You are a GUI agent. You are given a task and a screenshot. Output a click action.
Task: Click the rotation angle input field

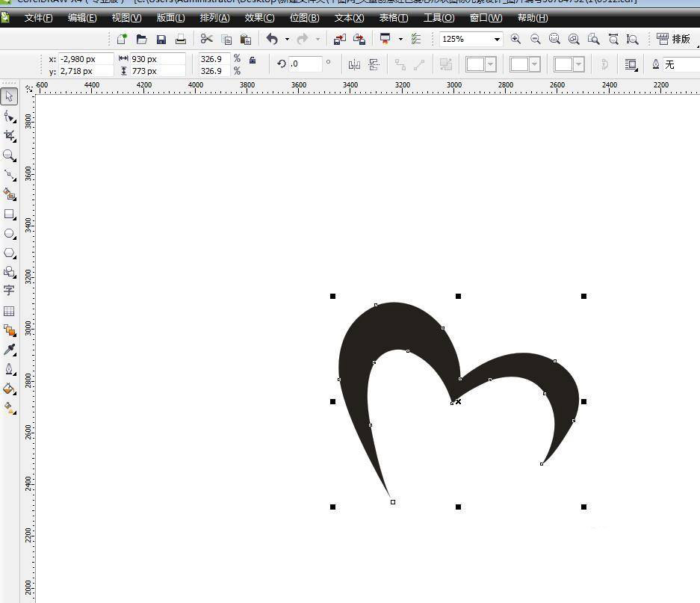click(x=305, y=64)
